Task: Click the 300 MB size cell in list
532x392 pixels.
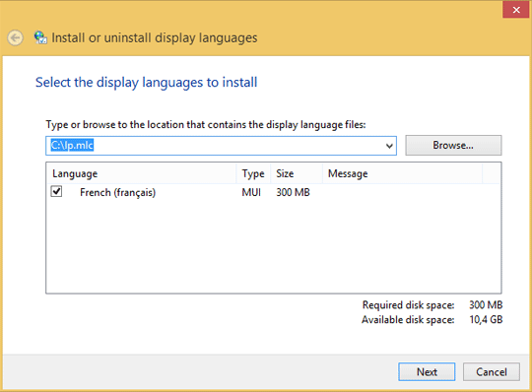Action: point(294,193)
